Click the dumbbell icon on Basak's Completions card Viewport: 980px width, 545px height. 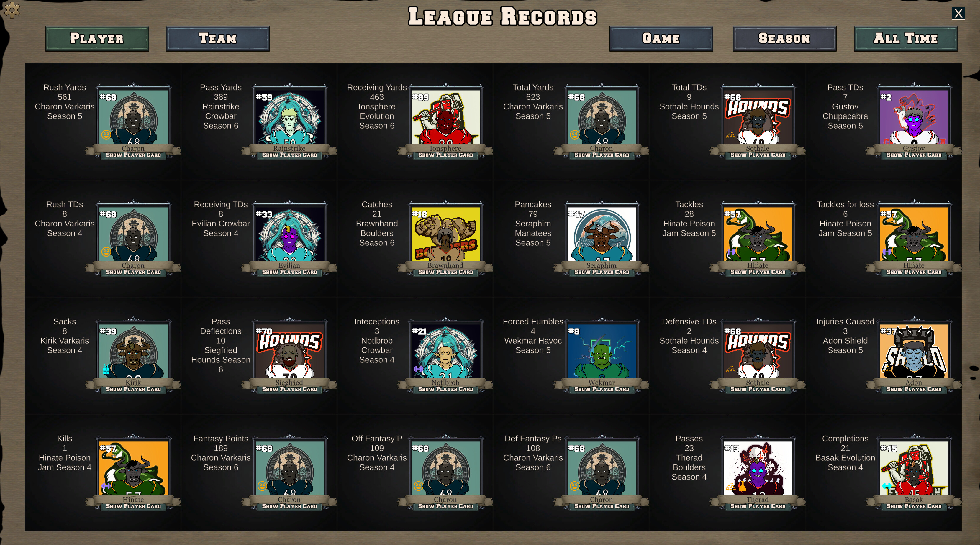point(887,486)
